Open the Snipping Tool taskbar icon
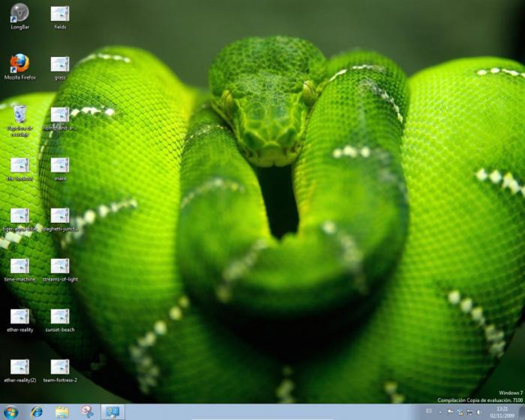 87,412
